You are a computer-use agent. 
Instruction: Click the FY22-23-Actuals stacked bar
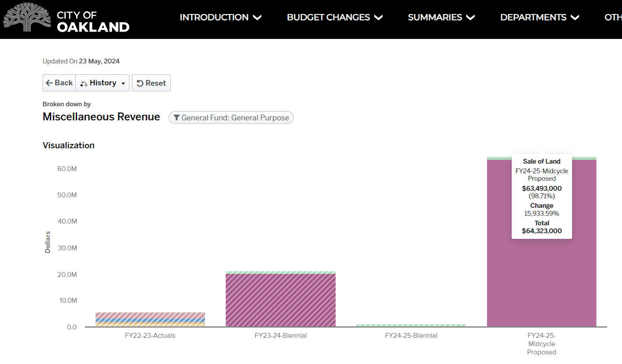tap(150, 319)
